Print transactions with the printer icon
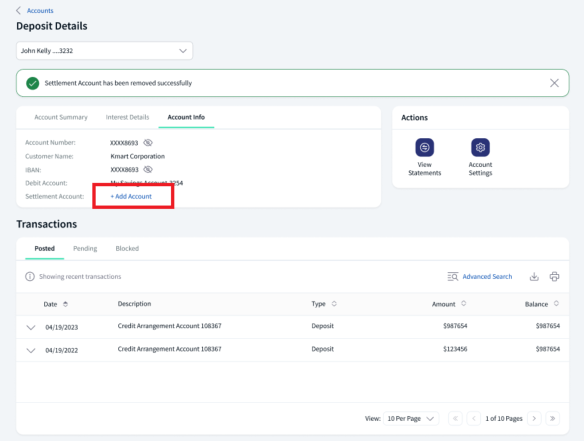584x441 pixels. [x=554, y=276]
